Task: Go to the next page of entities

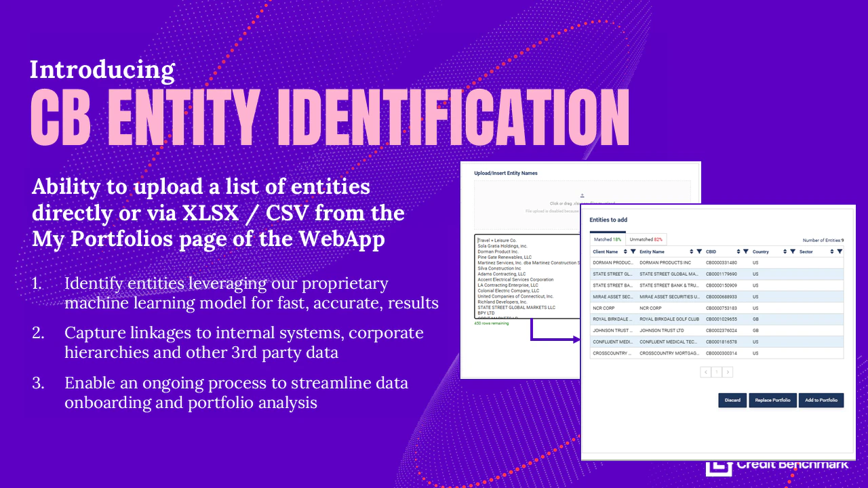Action: tap(728, 371)
